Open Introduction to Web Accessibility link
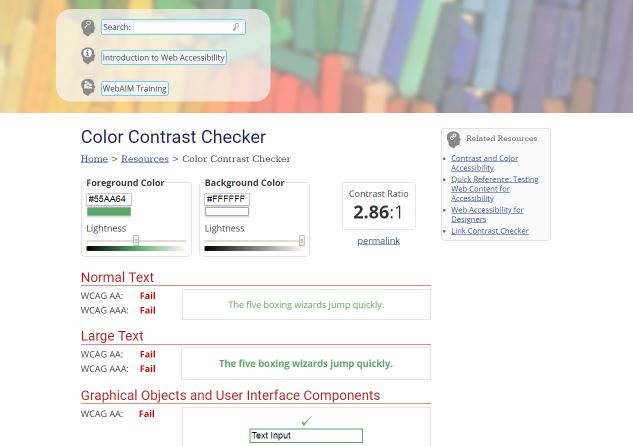The image size is (633, 446). [x=163, y=57]
